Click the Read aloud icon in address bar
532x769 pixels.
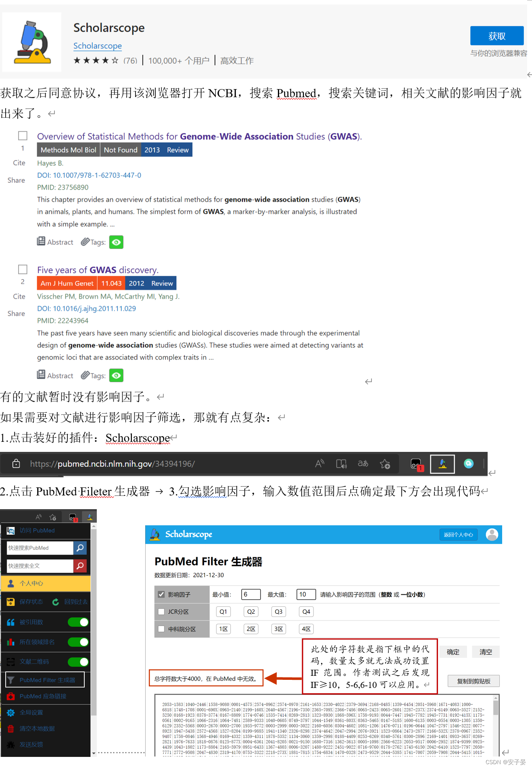[x=320, y=464]
